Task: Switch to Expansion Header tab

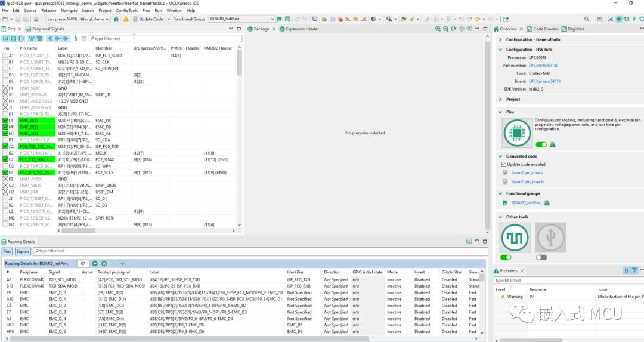Action: coord(299,29)
